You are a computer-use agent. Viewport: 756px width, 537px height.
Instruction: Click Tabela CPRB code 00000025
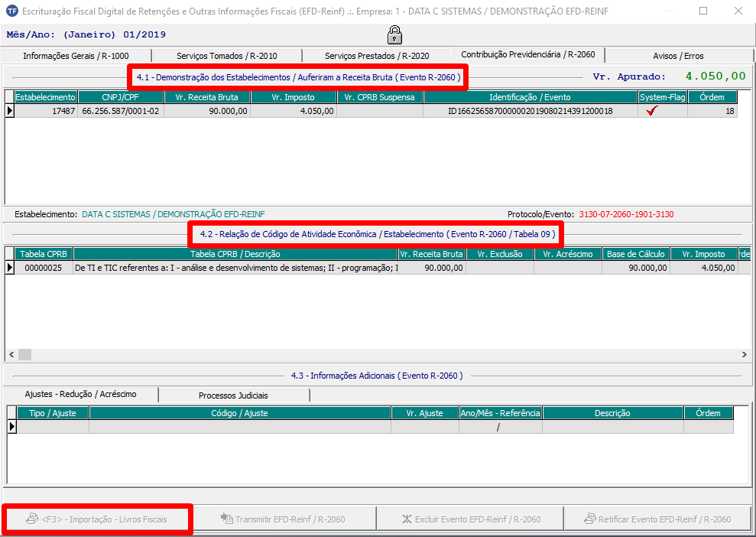tap(44, 268)
